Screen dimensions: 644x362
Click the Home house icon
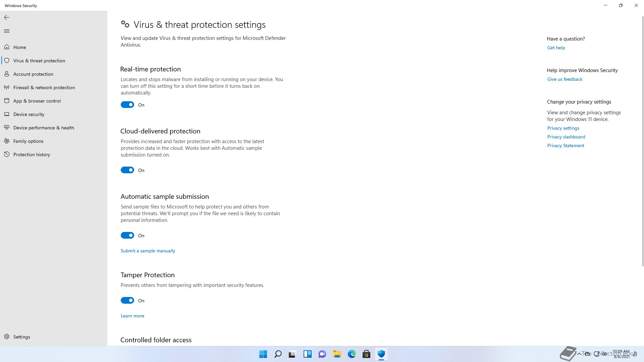[x=7, y=47]
